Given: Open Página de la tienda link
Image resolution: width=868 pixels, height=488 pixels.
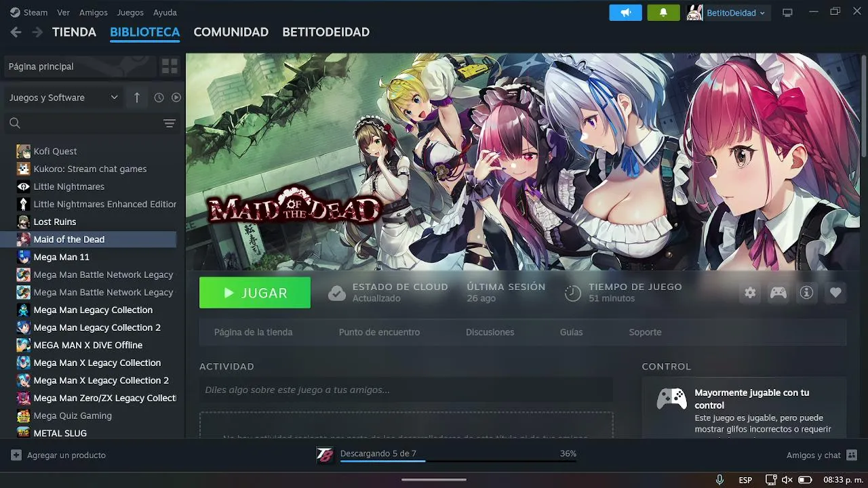Looking at the screenshot, I should click(x=254, y=332).
